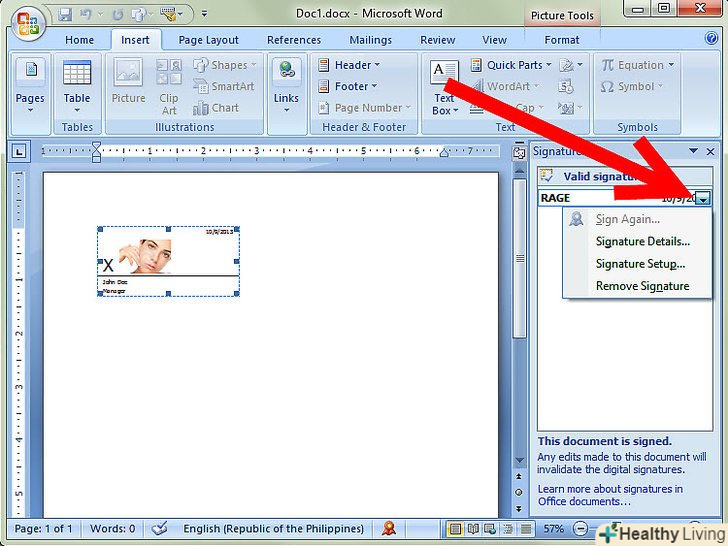The height and width of the screenshot is (546, 728).
Task: Insert Date and Time icon
Action: (566, 86)
